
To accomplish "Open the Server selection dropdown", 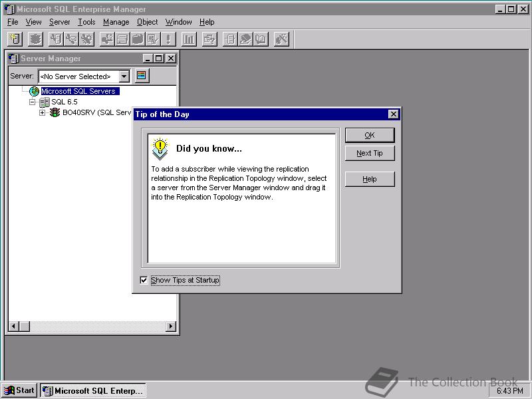I will (124, 76).
